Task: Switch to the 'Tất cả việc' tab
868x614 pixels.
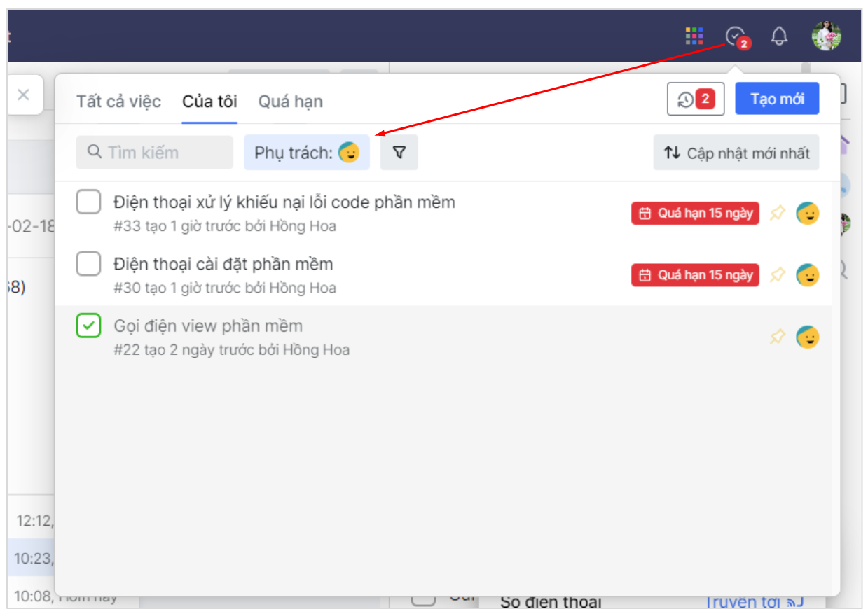Action: [x=118, y=102]
